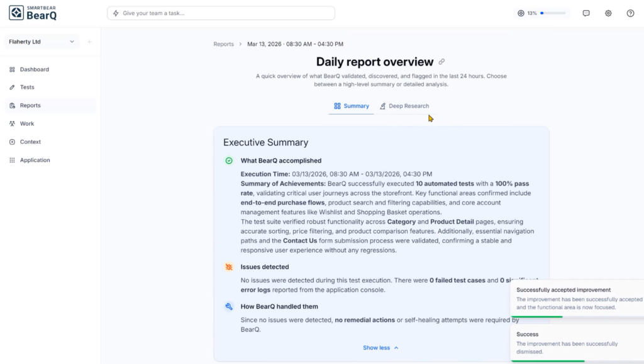Click the BearQ logo icon

[x=16, y=13]
